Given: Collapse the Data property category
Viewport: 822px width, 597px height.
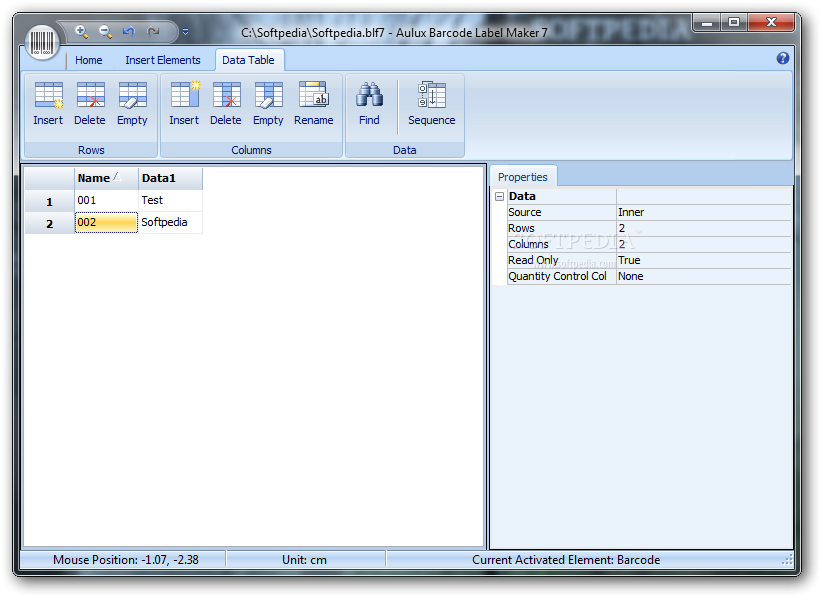Looking at the screenshot, I should (500, 197).
